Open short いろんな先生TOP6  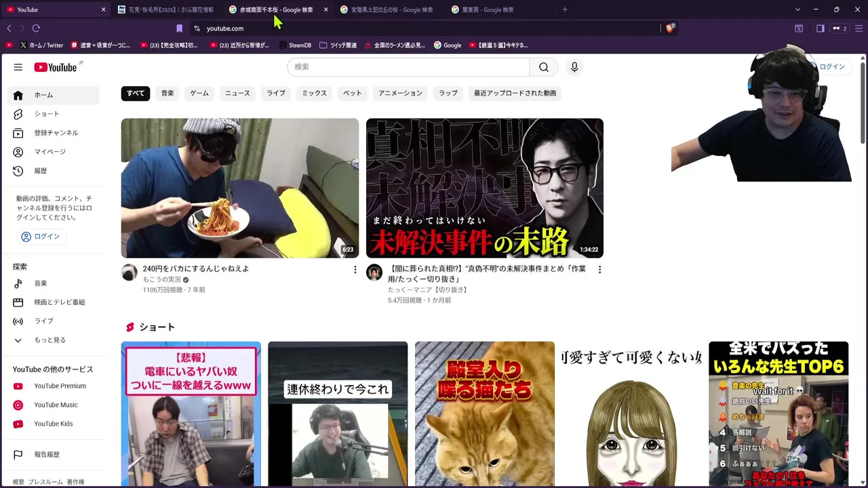[x=778, y=414]
